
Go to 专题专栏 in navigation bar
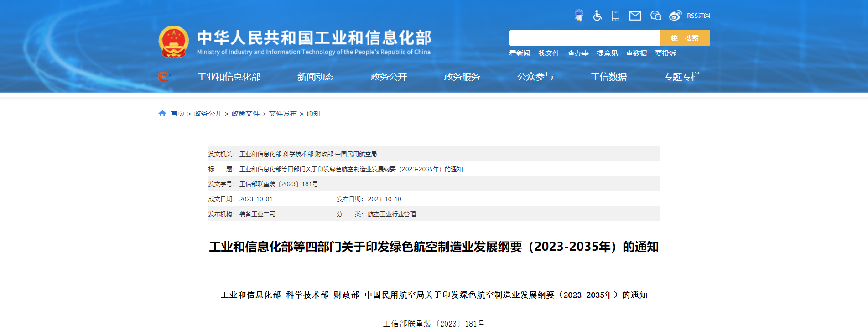click(x=681, y=77)
